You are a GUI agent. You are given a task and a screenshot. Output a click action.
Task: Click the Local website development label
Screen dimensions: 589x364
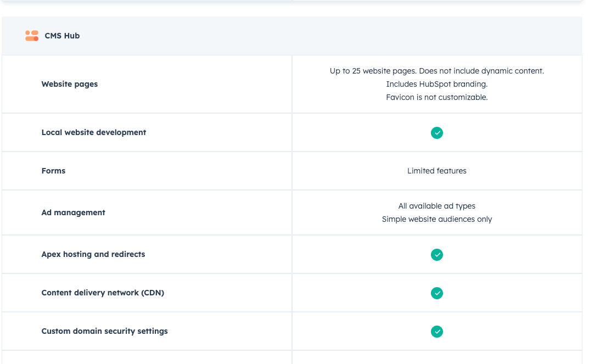tap(94, 132)
